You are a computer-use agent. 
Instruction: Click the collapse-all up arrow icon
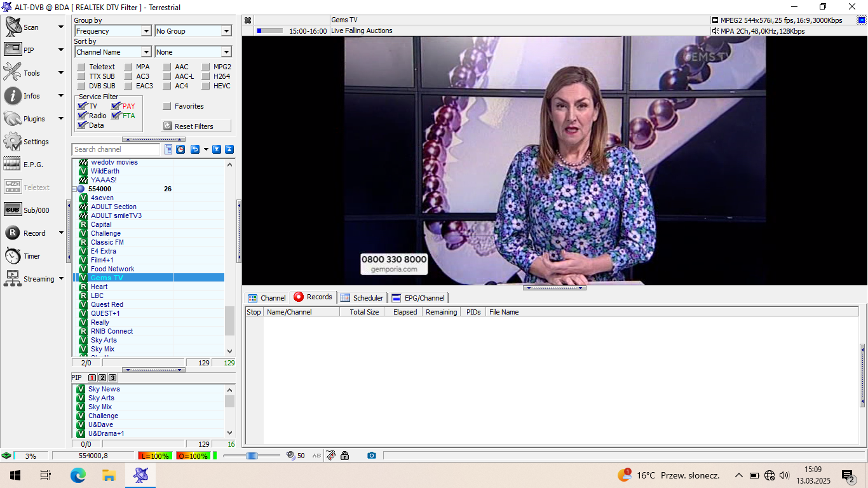click(229, 149)
